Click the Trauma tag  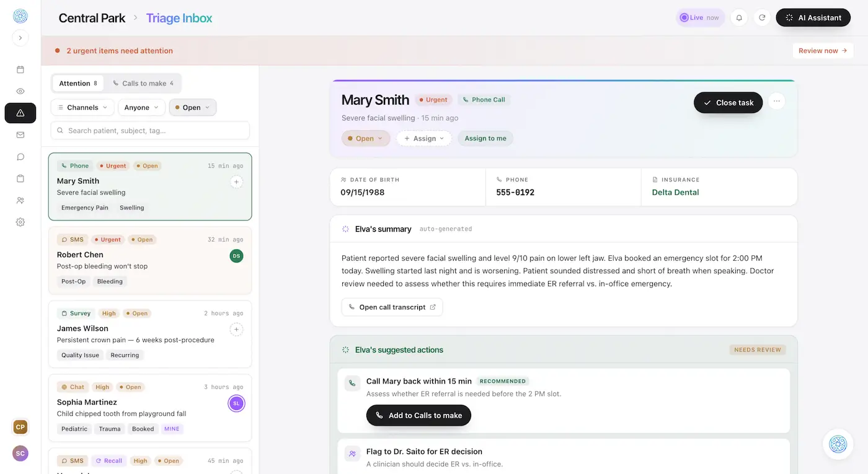pyautogui.click(x=110, y=429)
